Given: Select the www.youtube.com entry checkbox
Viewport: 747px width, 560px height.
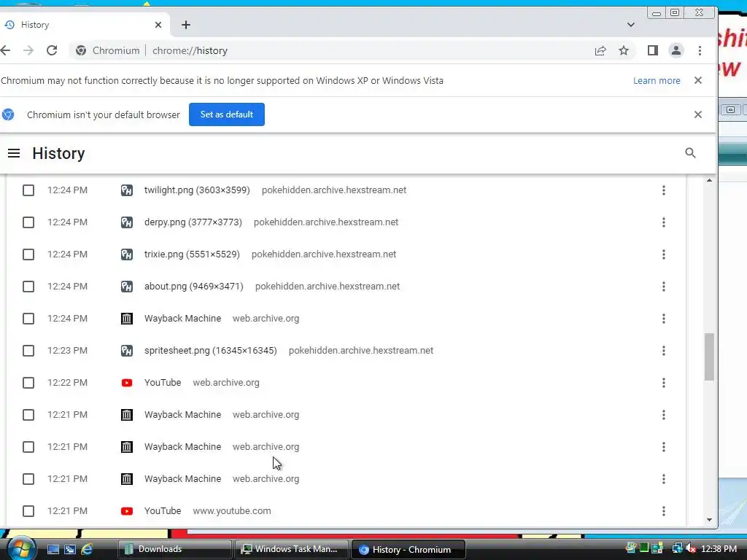Looking at the screenshot, I should tap(28, 511).
